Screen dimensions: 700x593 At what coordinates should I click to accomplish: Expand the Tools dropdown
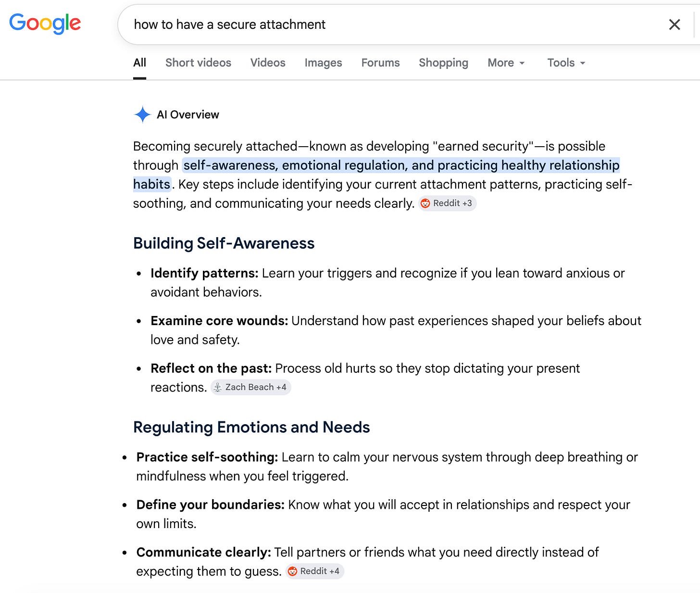coord(566,63)
